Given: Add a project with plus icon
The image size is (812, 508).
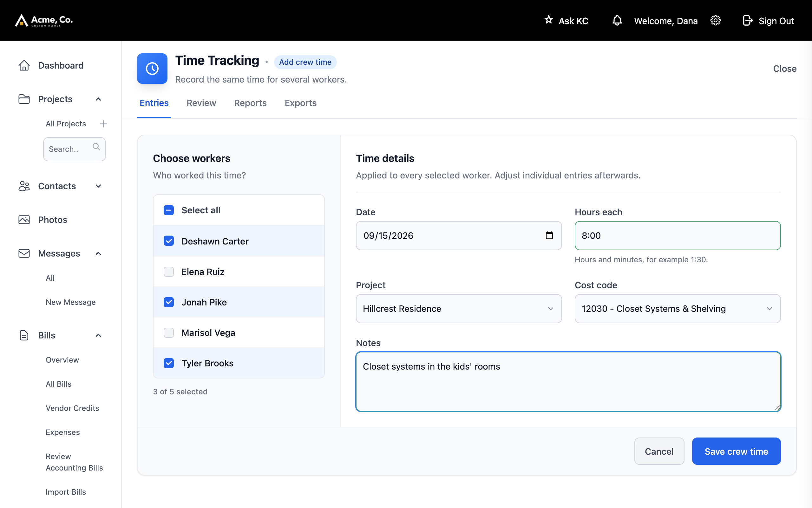Looking at the screenshot, I should coord(103,124).
